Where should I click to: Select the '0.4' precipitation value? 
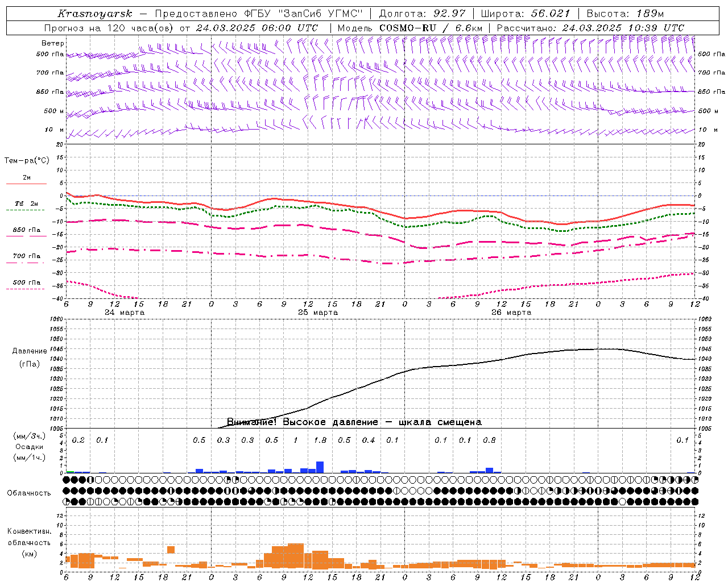(x=369, y=440)
